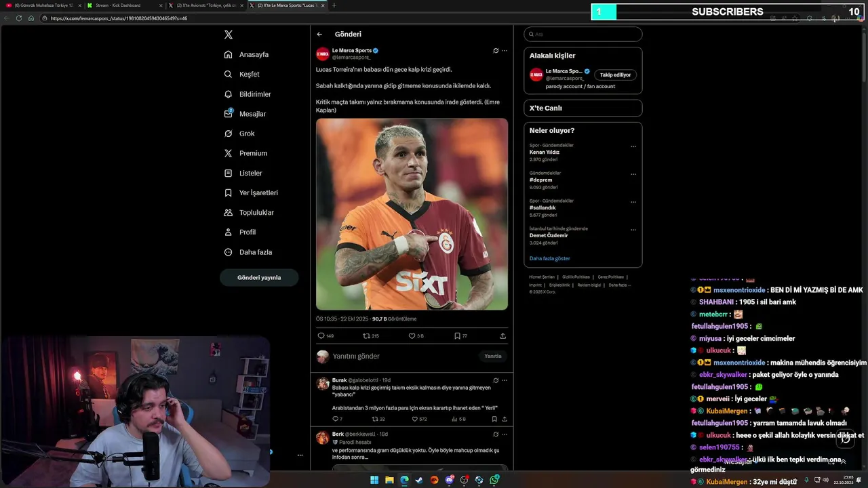Bookmark Burak's reply
This screenshot has width=868, height=488.
click(494, 419)
